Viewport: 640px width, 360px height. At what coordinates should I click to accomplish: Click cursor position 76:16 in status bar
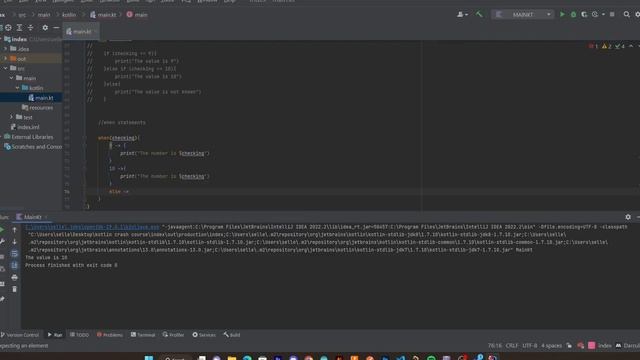[495, 346]
